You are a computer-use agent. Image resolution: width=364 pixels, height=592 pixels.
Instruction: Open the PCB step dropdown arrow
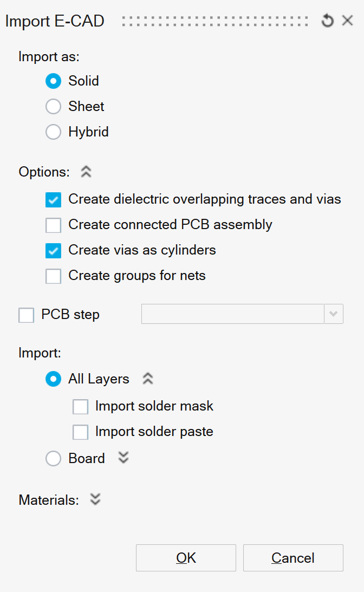pyautogui.click(x=334, y=314)
